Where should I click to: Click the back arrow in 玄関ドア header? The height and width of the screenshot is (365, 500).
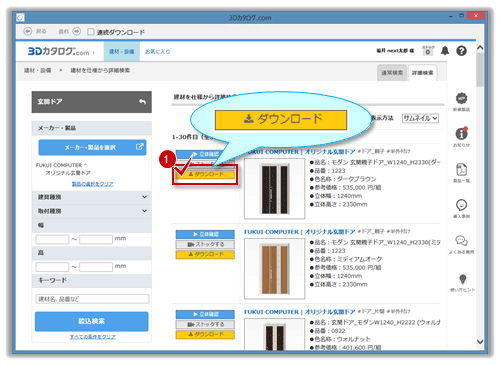(x=142, y=102)
